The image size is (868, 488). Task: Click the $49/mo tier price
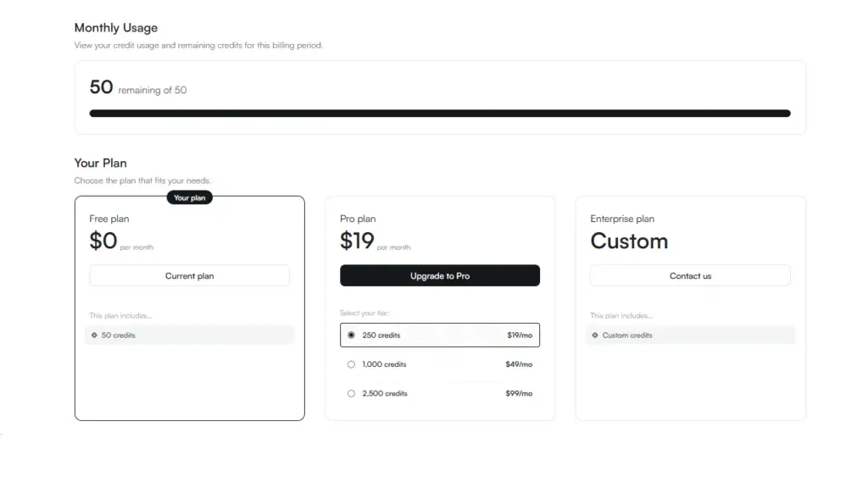519,364
